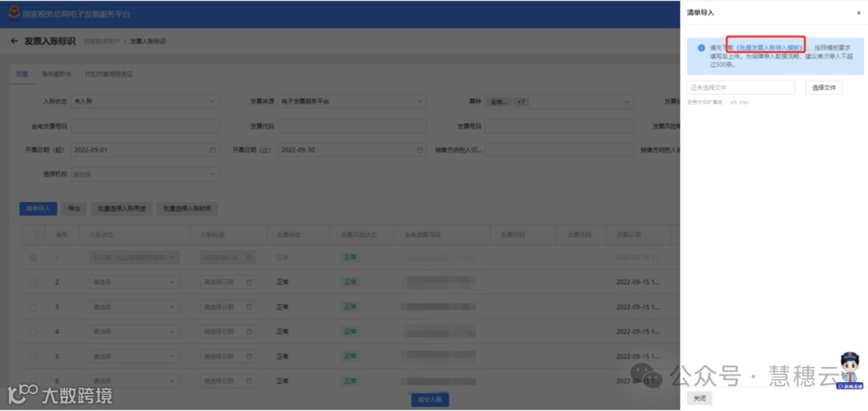Click calendar icon in row 2 入账时间

point(249,282)
